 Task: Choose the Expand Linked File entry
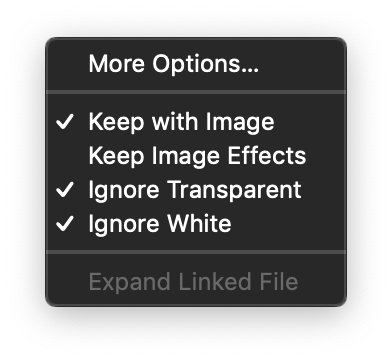196,282
